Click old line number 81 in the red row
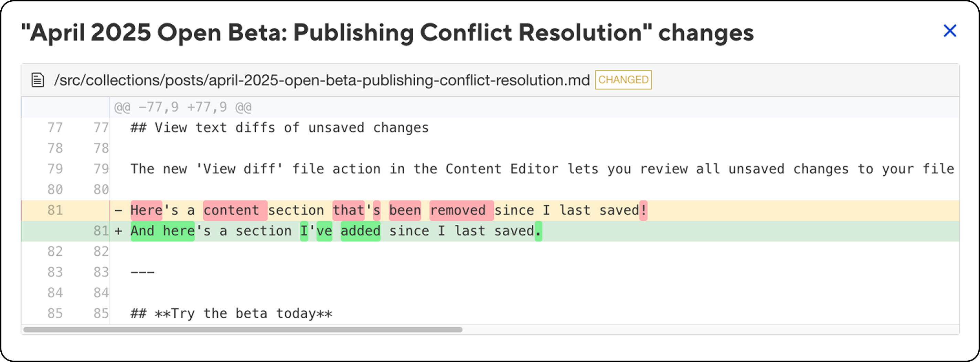 coord(55,210)
